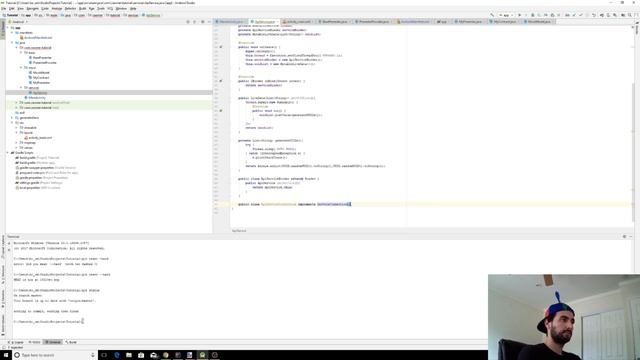Open the Android project view dropdown
Image resolution: width=640 pixels, height=360 pixels.
pyautogui.click(x=18, y=22)
